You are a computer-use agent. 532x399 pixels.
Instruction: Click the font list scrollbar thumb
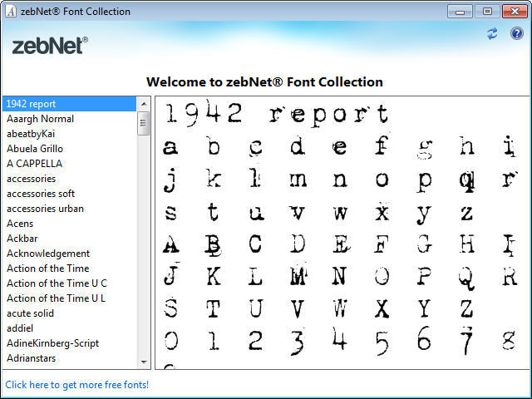[144, 123]
